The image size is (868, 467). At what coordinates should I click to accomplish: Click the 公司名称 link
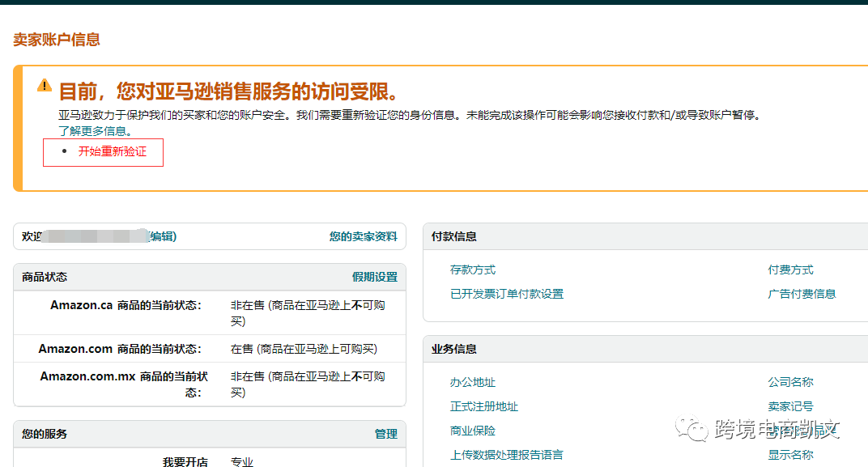point(790,382)
